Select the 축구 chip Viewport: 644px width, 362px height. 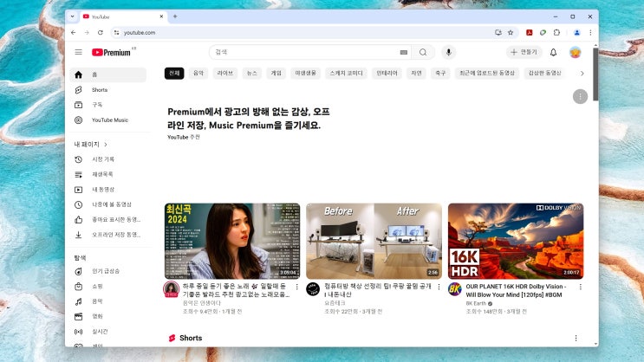tap(440, 73)
